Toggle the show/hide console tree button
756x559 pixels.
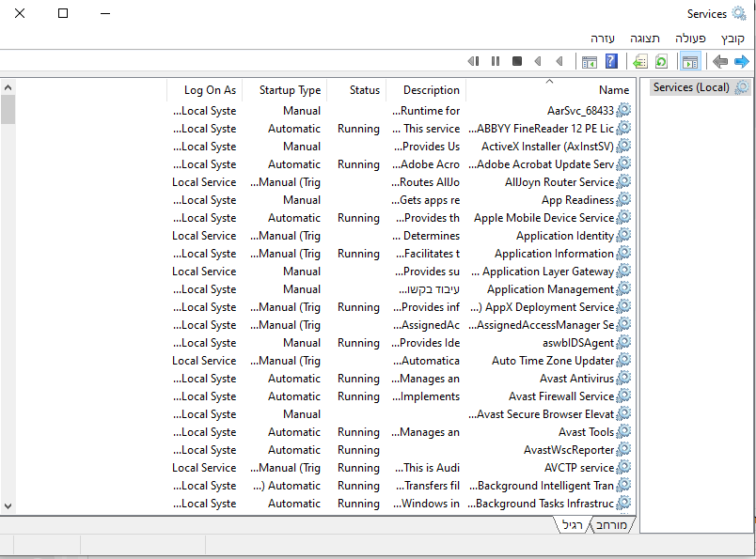(x=689, y=62)
